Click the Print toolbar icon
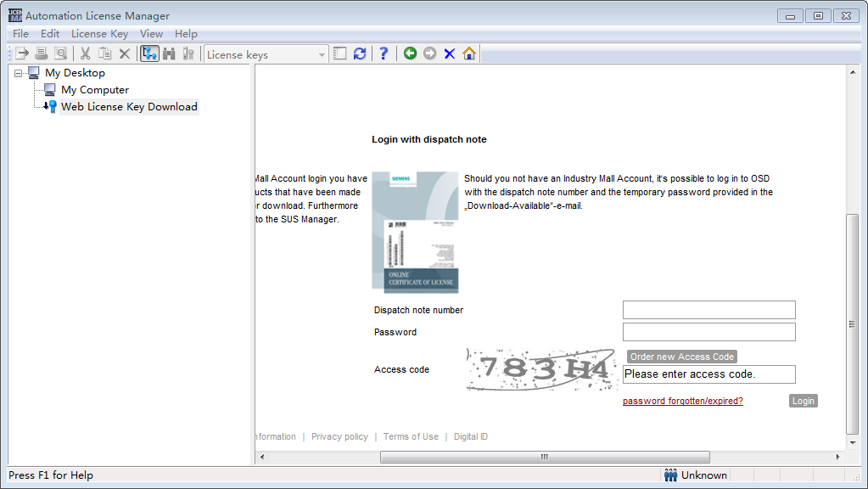This screenshot has width=868, height=489. 41,53
